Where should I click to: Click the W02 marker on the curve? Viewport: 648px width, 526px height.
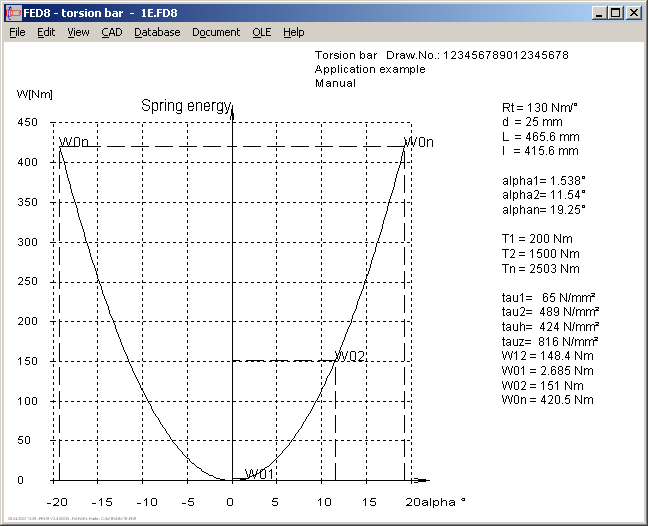(x=349, y=357)
